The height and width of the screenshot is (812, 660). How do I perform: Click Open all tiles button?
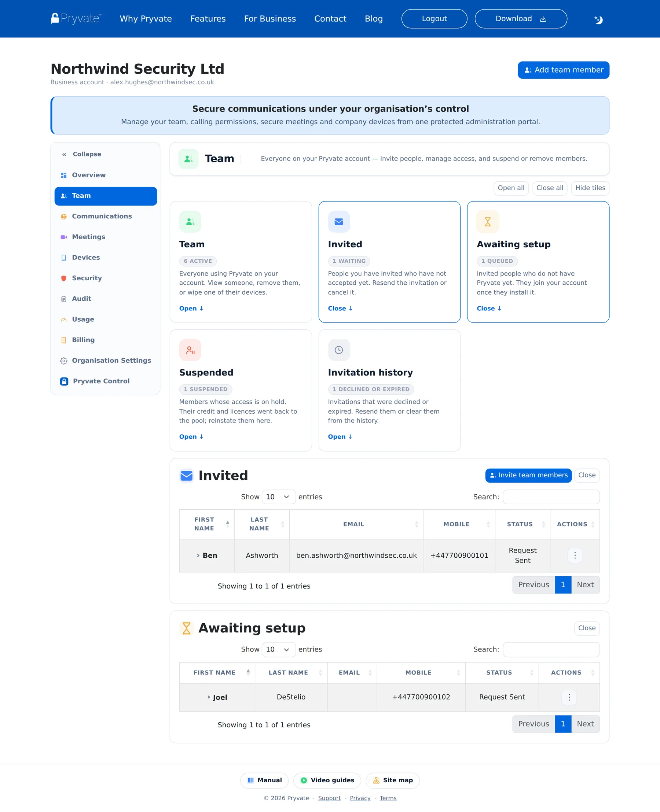click(511, 188)
